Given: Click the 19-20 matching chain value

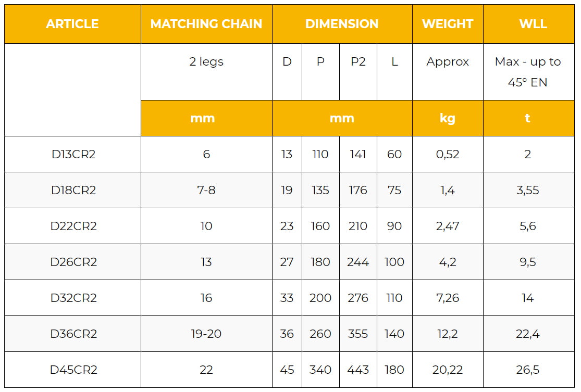Looking at the screenshot, I should [x=206, y=334].
